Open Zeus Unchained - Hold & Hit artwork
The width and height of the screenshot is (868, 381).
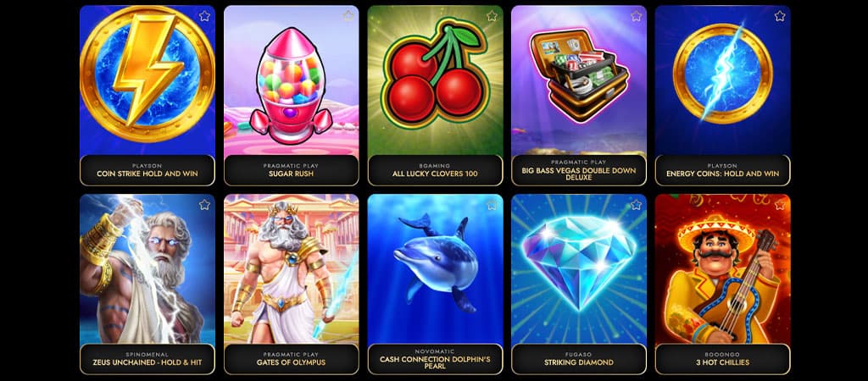tap(147, 268)
